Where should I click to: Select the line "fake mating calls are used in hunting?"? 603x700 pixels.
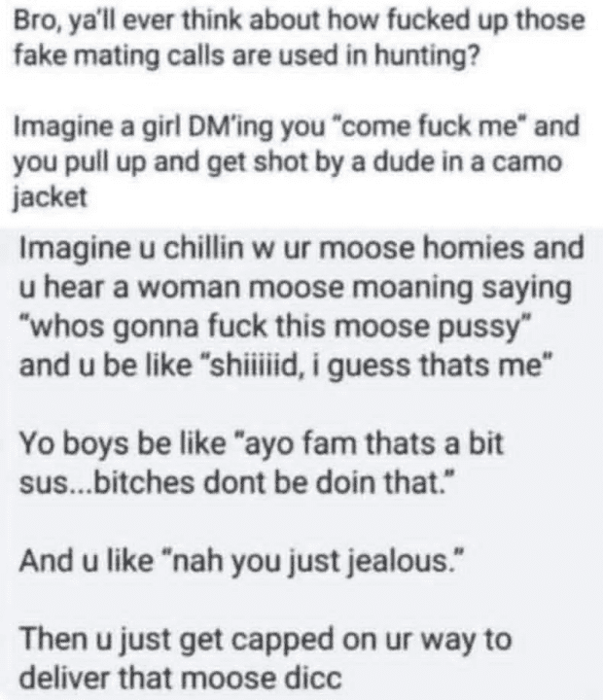pos(247,55)
